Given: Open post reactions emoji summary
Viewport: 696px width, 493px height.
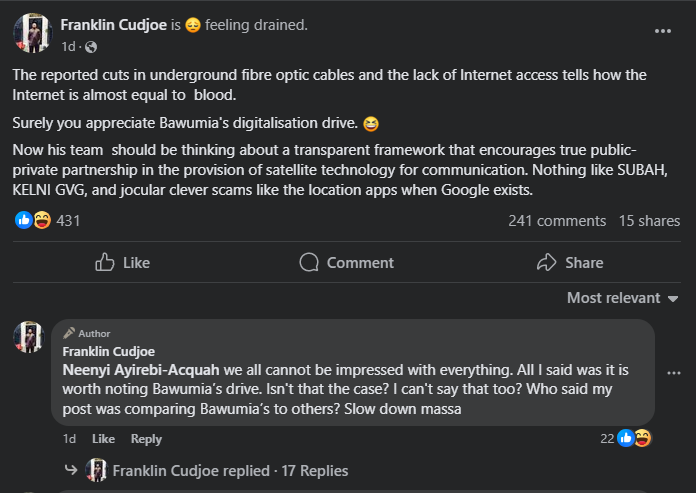Looking at the screenshot, I should (33, 220).
